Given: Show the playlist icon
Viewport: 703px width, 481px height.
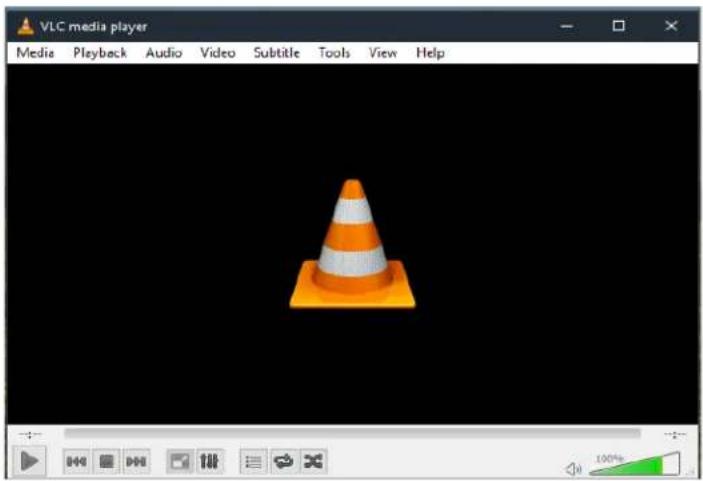Looking at the screenshot, I should click(253, 461).
